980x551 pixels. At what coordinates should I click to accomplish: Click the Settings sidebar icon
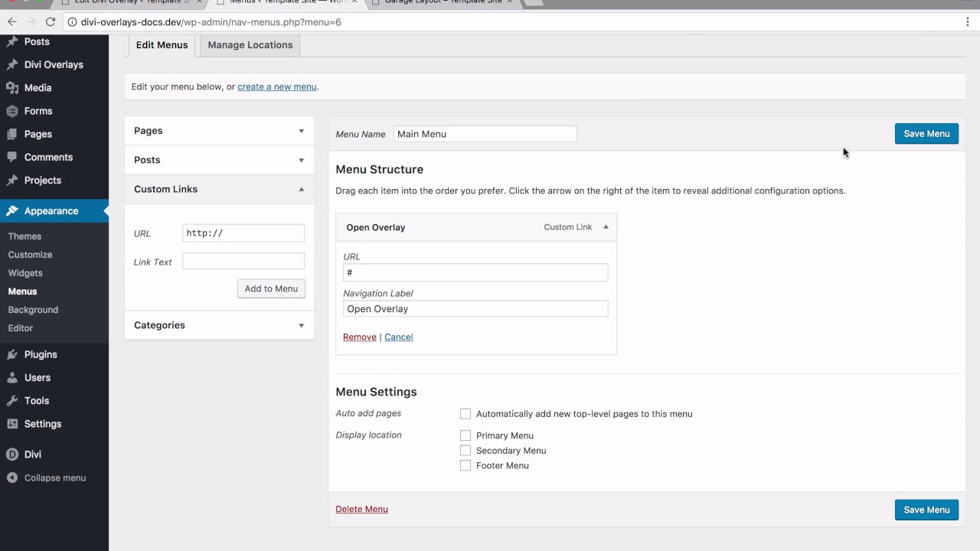[12, 424]
